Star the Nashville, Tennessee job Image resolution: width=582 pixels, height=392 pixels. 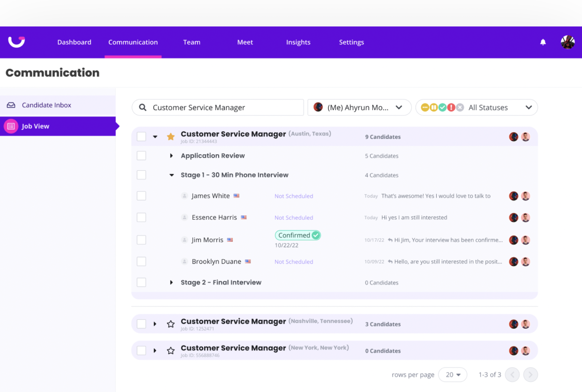click(170, 324)
